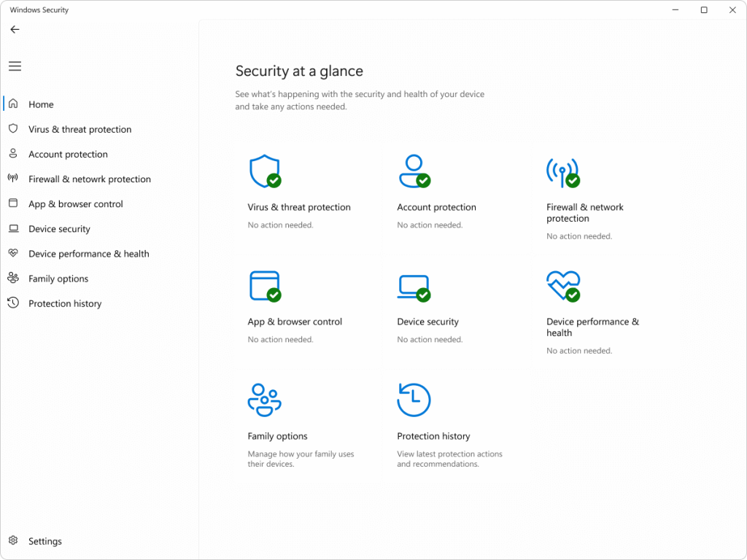The image size is (747, 560).
Task: Open the large Protection history clock icon
Action: [x=414, y=400]
